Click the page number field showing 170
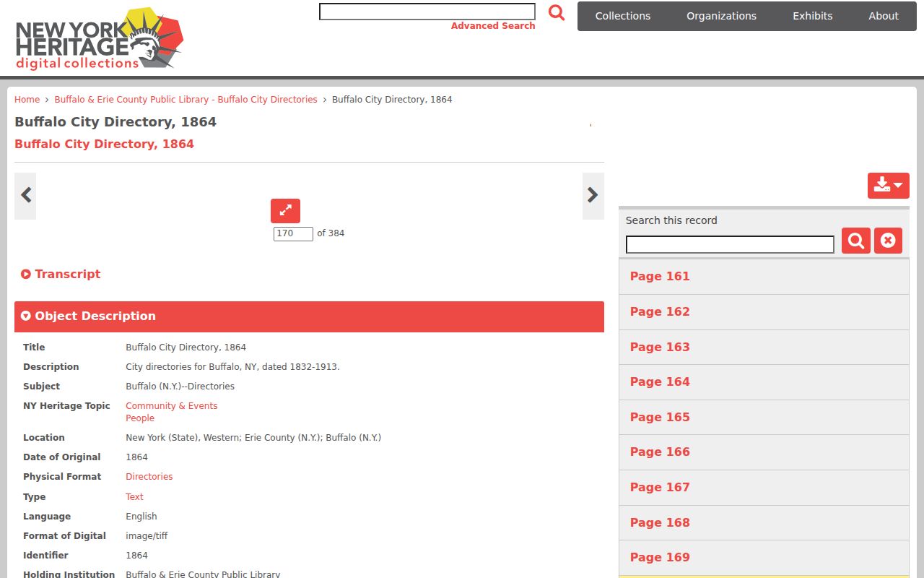This screenshot has height=578, width=924. click(x=293, y=233)
